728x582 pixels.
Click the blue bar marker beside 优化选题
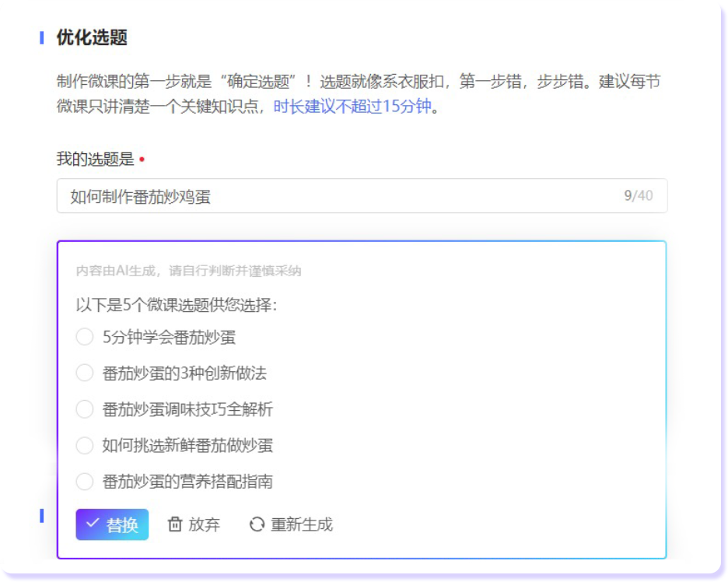coord(42,37)
